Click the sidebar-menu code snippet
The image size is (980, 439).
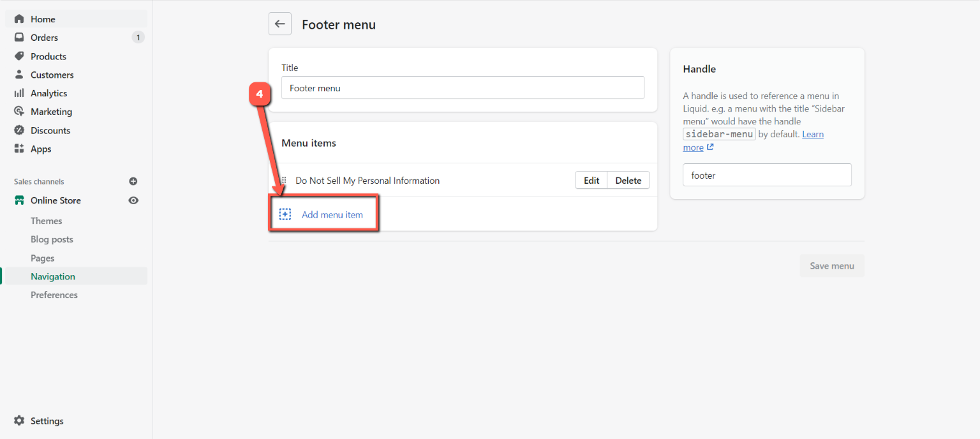719,134
